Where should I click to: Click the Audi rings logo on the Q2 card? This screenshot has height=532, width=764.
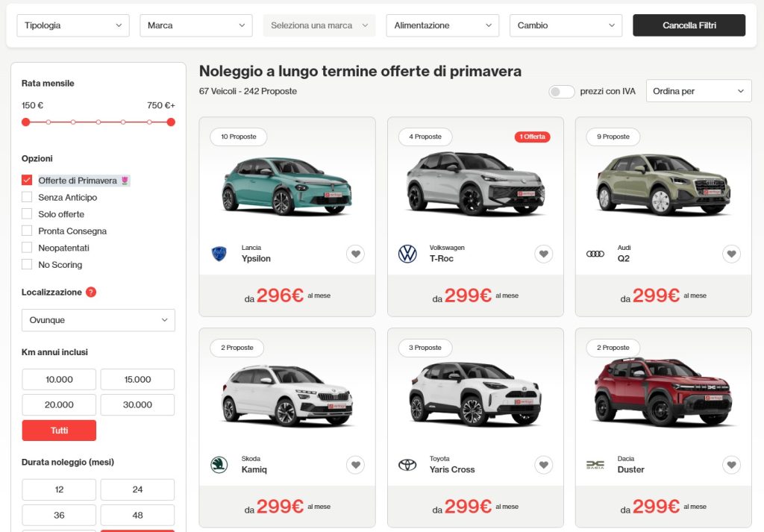(x=595, y=254)
